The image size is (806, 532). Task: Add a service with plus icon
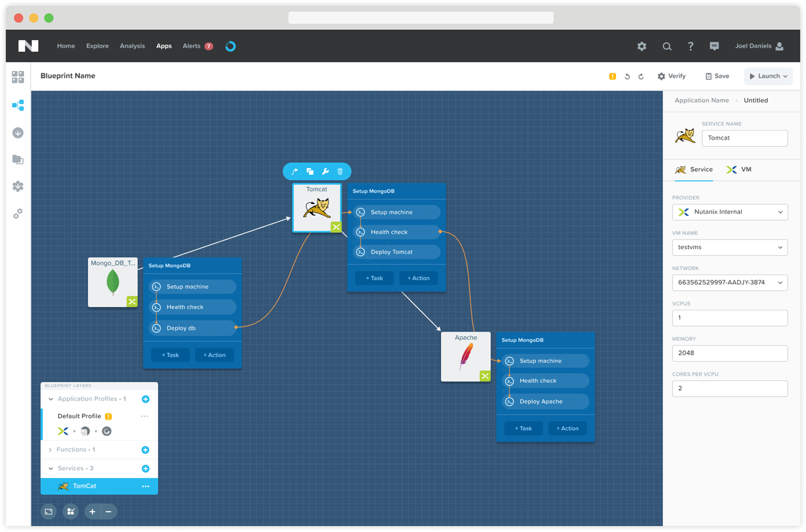(x=146, y=469)
